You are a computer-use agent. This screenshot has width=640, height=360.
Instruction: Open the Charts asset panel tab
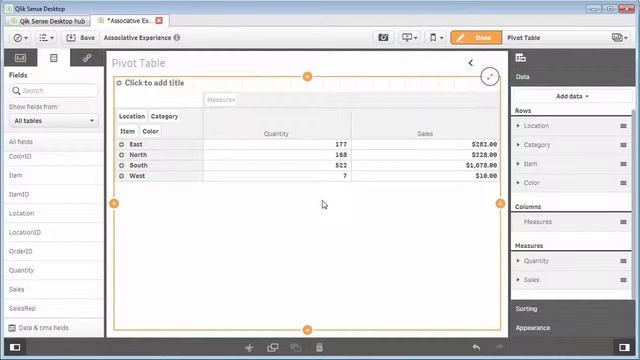pyautogui.click(x=20, y=58)
